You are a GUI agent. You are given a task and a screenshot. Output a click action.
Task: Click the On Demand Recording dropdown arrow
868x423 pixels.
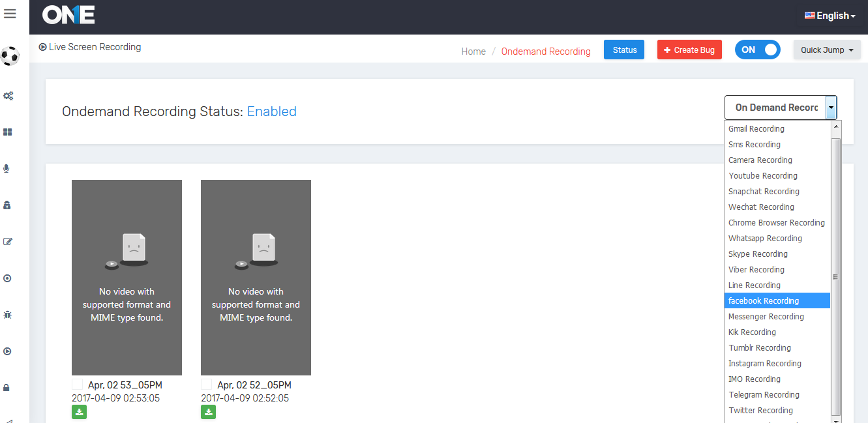(x=831, y=108)
